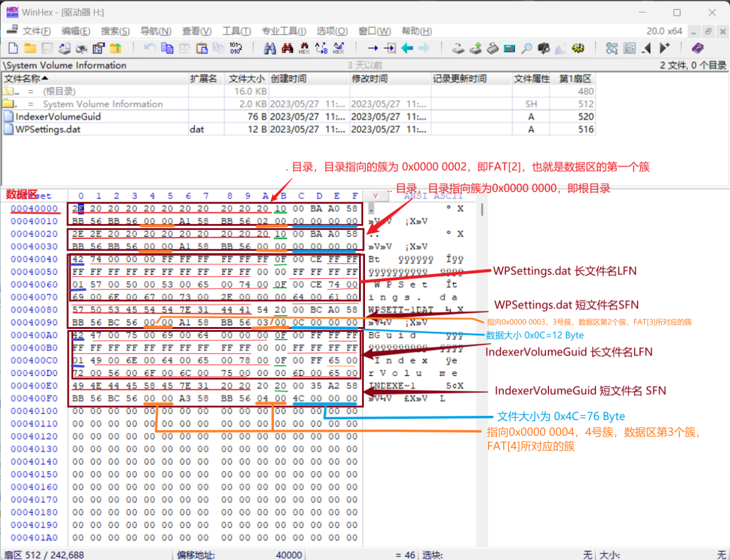Viewport: 730px width, 560px height.
Task: Sort the list by 文件属性 column header
Action: 532,78
